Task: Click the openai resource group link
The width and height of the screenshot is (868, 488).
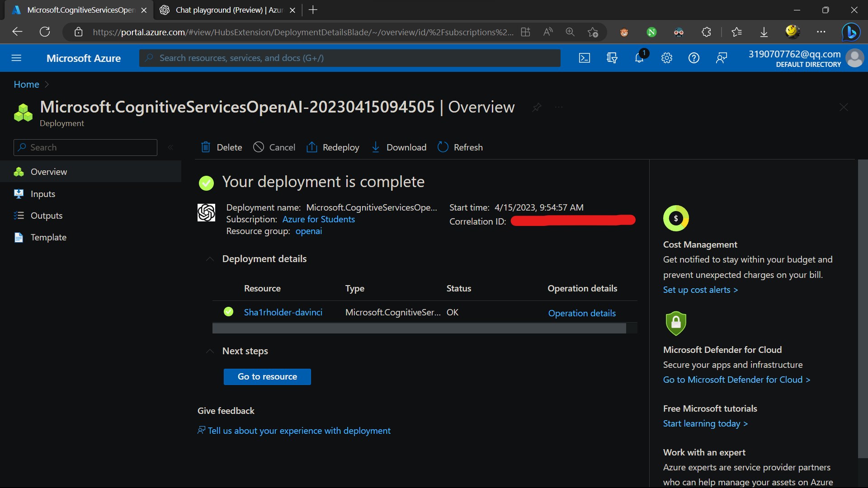Action: click(x=309, y=231)
